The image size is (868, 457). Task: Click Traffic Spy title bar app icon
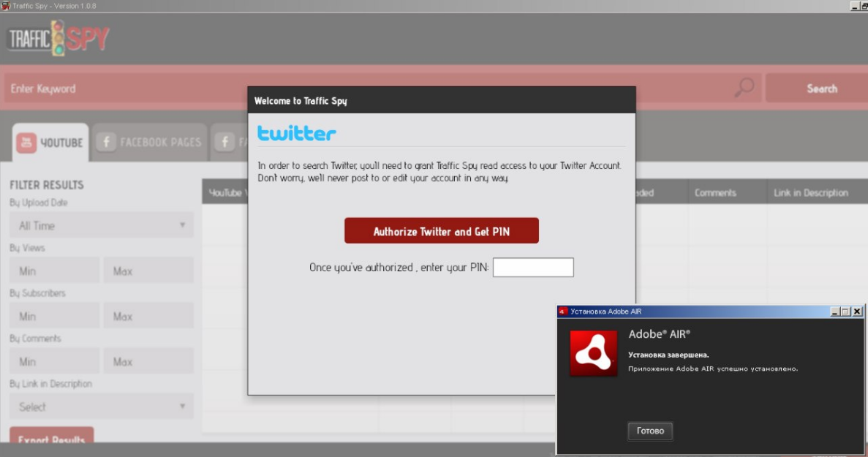point(5,6)
